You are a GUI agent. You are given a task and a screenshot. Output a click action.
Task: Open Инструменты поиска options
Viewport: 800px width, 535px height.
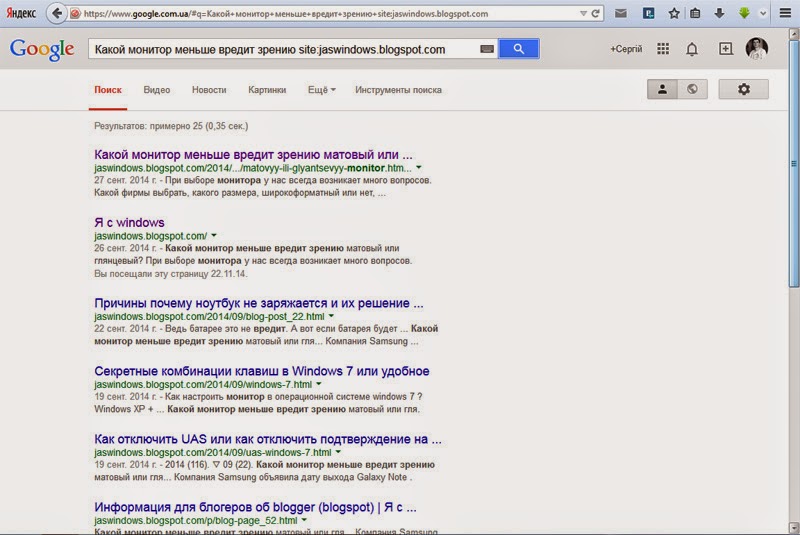(398, 90)
